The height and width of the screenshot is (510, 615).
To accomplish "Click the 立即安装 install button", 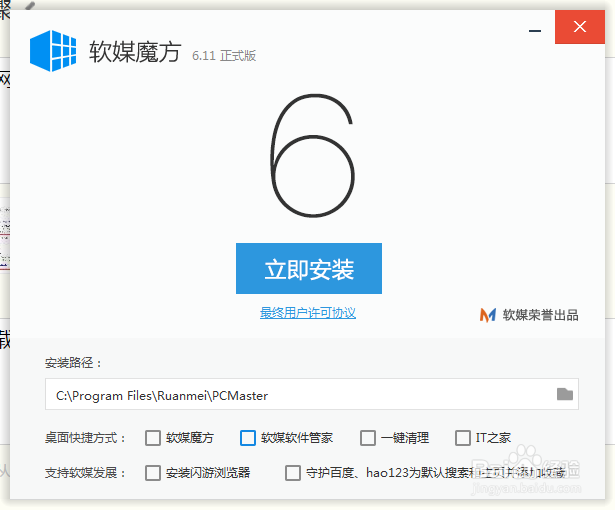I will coord(309,268).
